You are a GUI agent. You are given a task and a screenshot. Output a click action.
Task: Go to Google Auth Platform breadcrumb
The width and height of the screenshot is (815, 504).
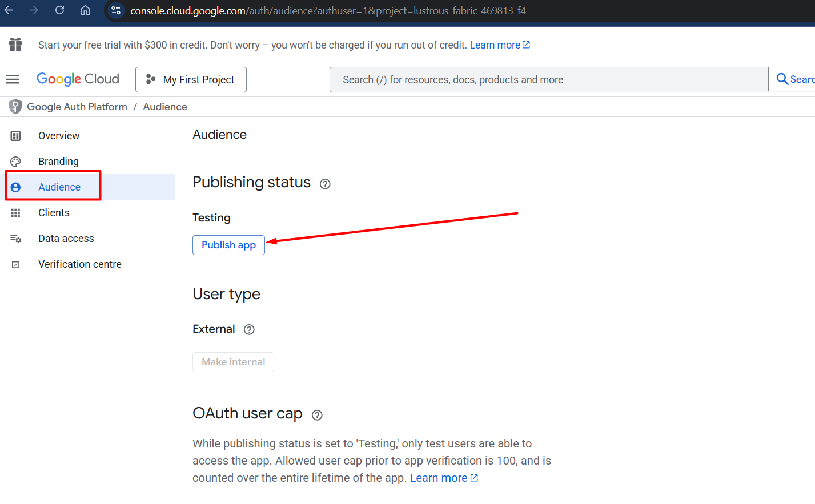tap(77, 107)
